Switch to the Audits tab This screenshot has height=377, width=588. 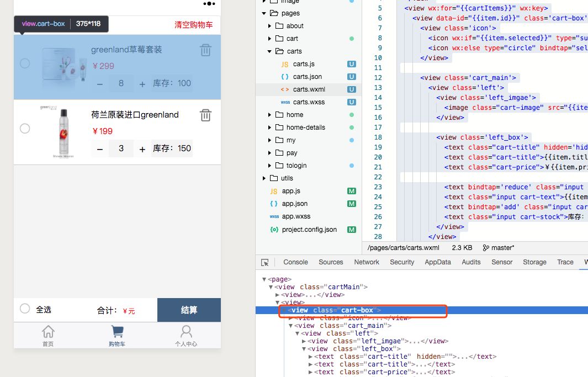click(471, 262)
